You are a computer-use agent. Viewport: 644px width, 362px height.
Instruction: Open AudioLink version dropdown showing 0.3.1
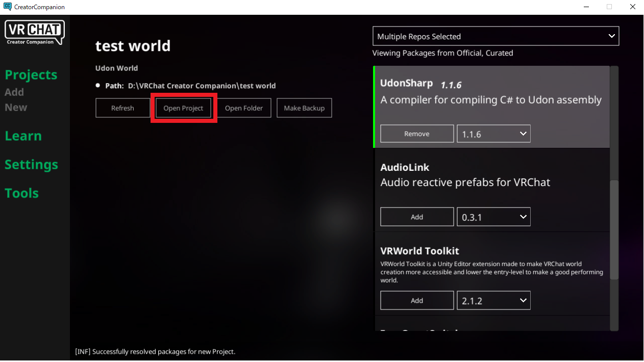tap(493, 217)
